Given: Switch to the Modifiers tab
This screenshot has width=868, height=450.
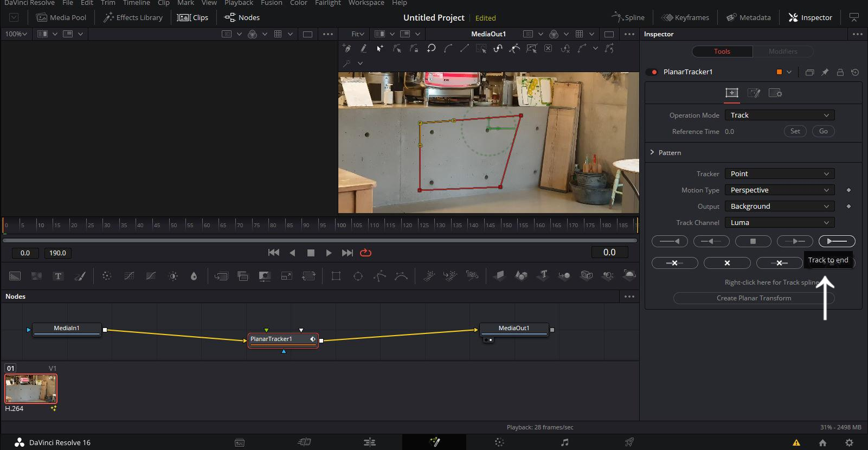Looking at the screenshot, I should [782, 52].
